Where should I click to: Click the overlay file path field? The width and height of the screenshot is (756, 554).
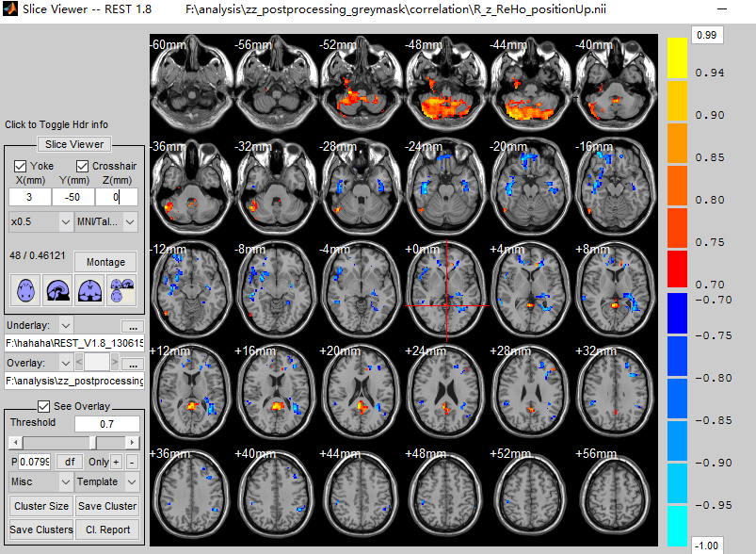(x=74, y=381)
